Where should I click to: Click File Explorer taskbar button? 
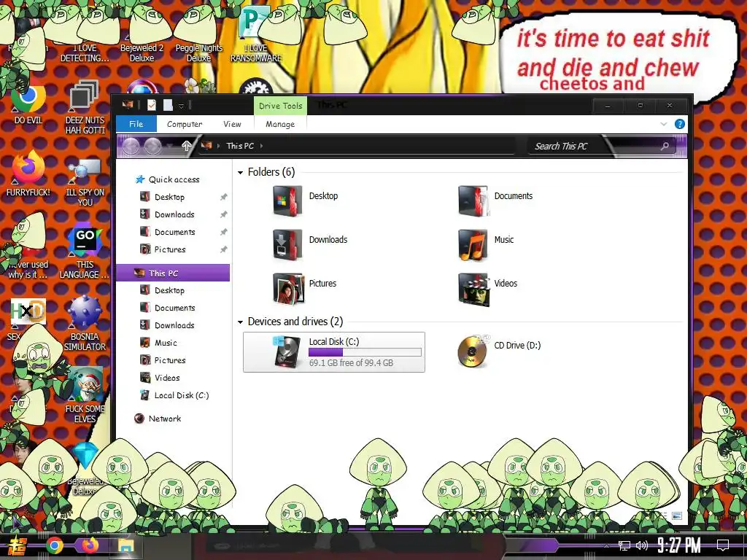tap(126, 545)
